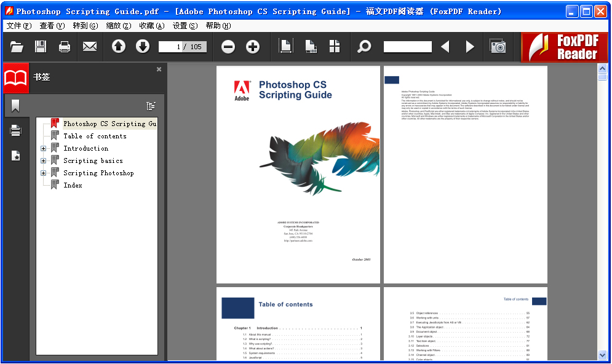Open the 查看(V) menu

pos(52,26)
